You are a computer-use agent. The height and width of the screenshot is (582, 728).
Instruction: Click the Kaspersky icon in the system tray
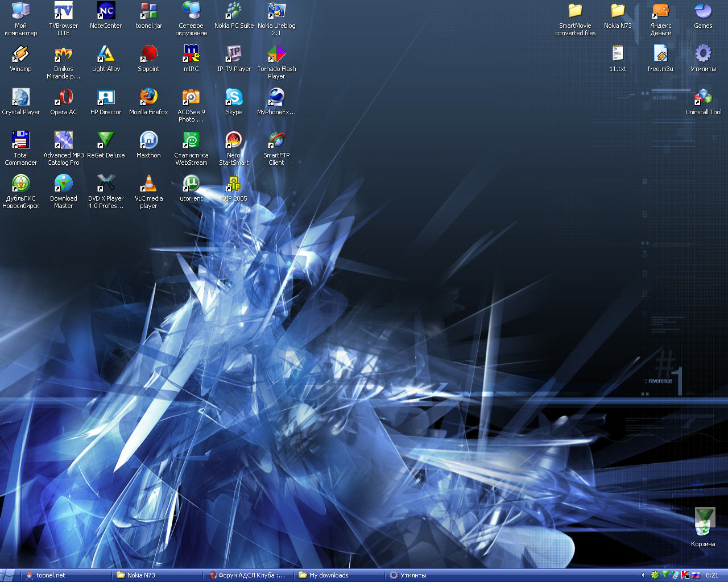tap(685, 575)
